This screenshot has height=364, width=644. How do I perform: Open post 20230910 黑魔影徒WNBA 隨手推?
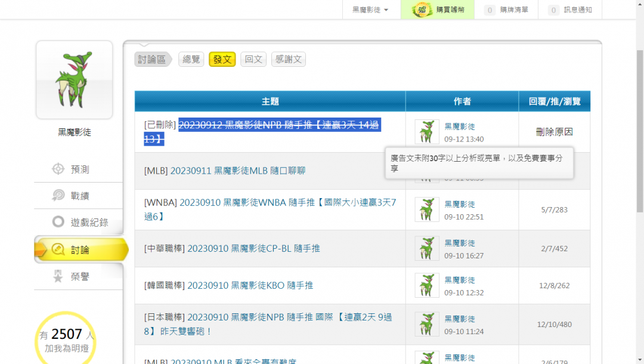click(x=270, y=209)
